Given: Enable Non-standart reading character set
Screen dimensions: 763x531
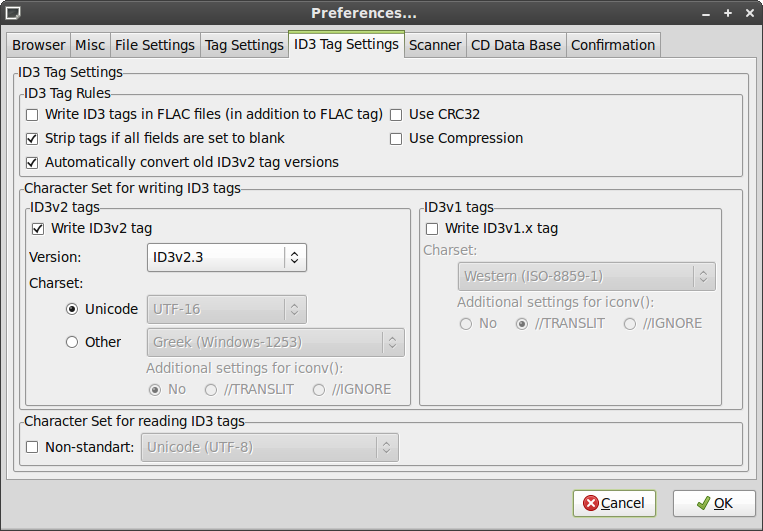Looking at the screenshot, I should coord(32,447).
